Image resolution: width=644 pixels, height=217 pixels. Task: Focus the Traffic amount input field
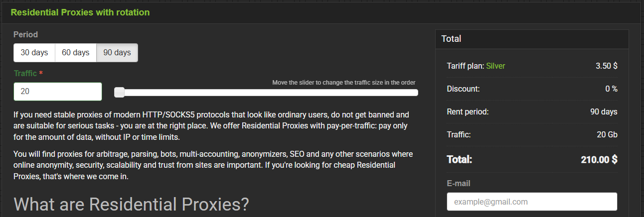[x=58, y=92]
